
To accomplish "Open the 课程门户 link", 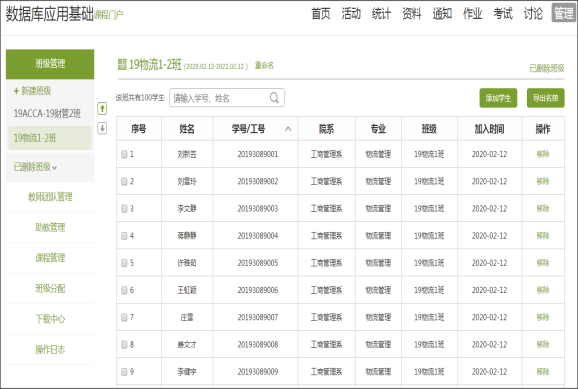I will tap(108, 15).
